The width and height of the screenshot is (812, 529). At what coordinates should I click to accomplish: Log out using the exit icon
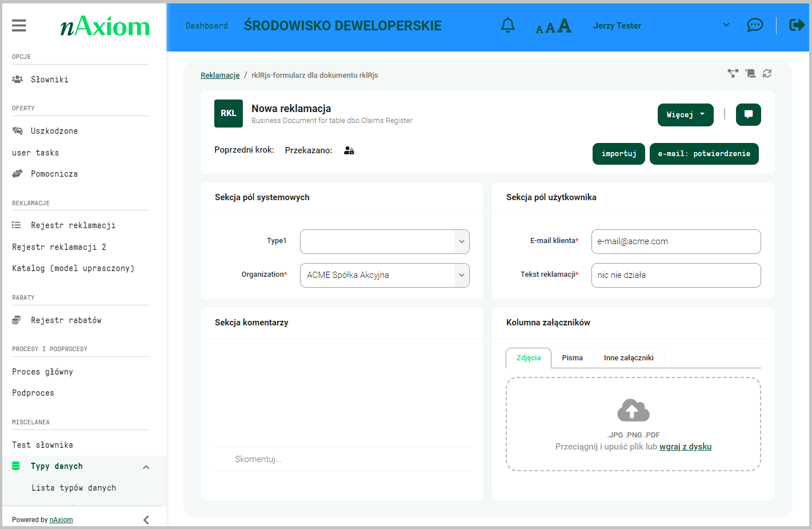click(797, 25)
